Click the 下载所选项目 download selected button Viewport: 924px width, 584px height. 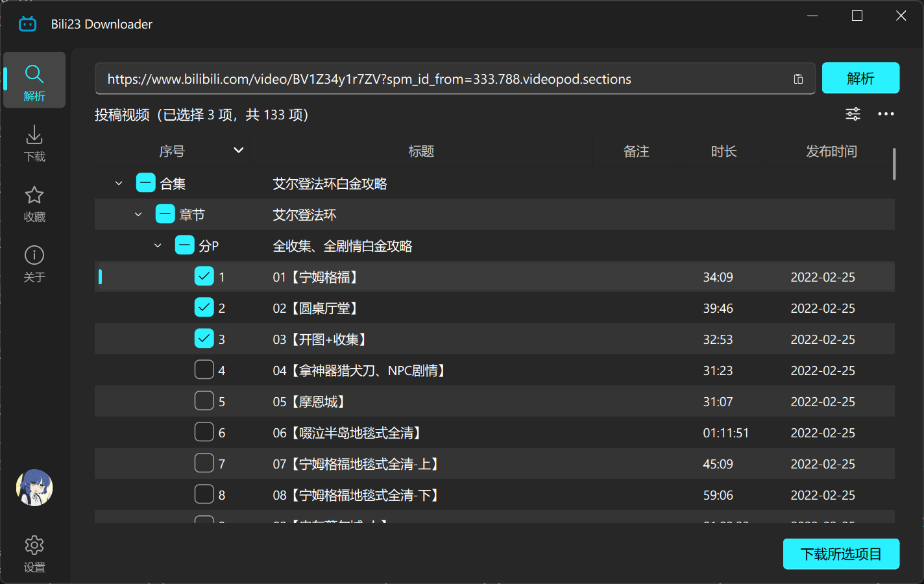coord(841,554)
